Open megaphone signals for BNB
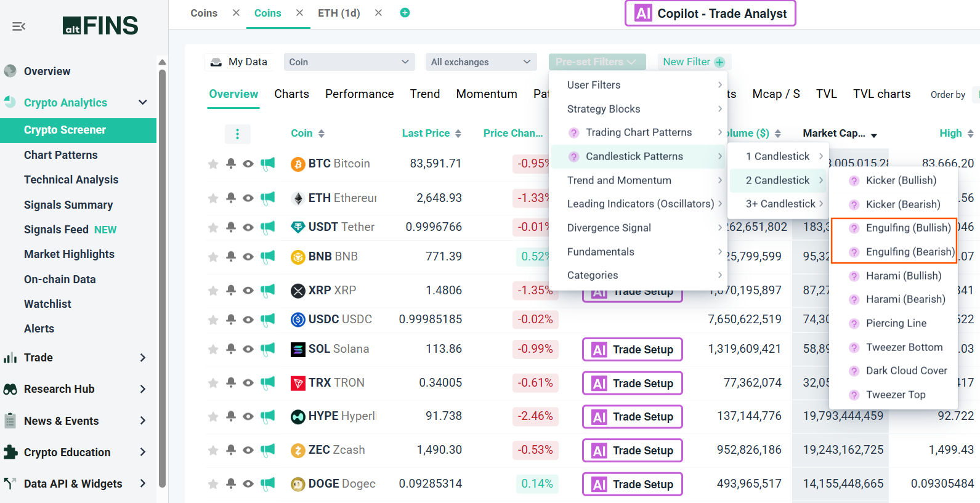This screenshot has width=980, height=503. (267, 257)
